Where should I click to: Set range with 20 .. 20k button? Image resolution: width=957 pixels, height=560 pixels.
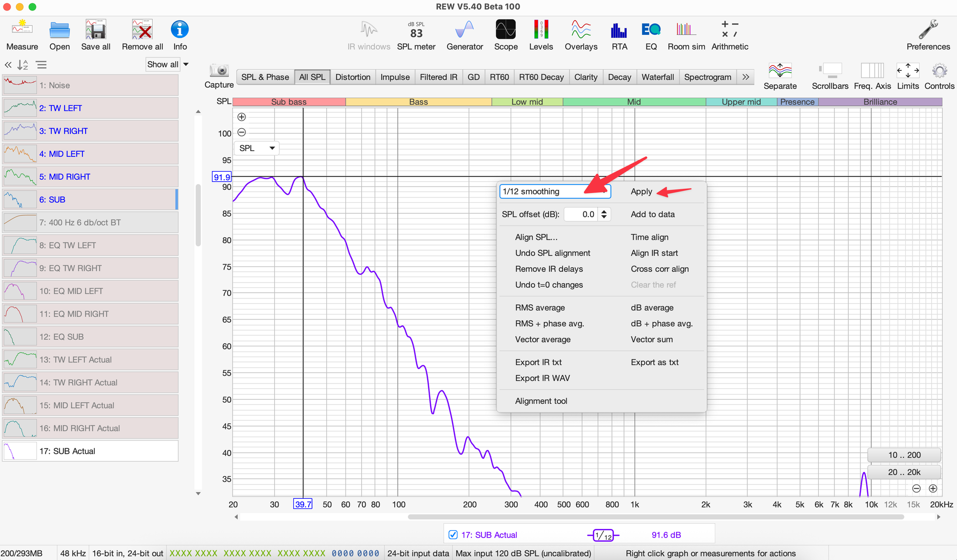coord(904,472)
